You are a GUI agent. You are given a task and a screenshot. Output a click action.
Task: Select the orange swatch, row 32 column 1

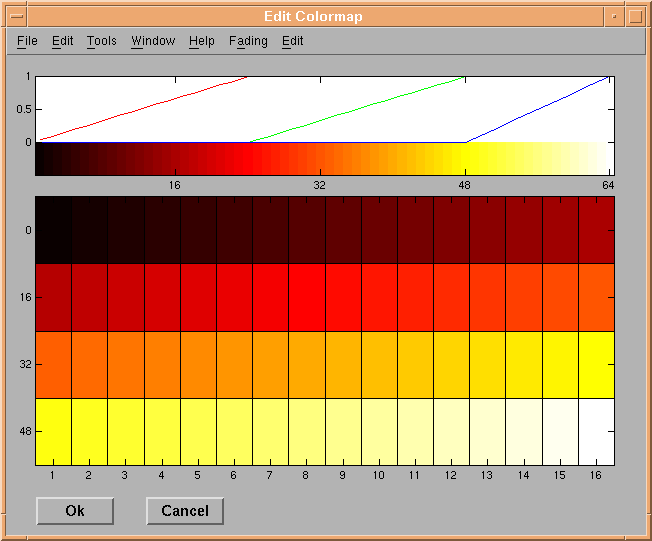tap(53, 365)
